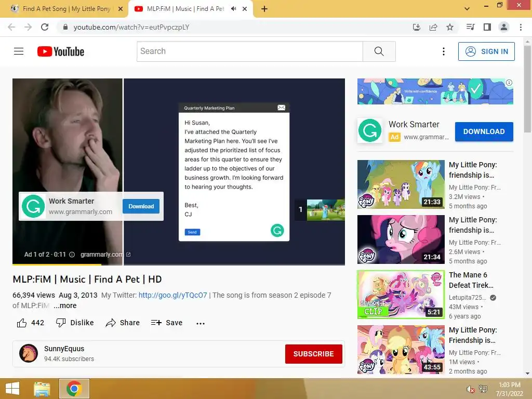Open Windows Start menu
The width and height of the screenshot is (532, 399).
[x=12, y=389]
